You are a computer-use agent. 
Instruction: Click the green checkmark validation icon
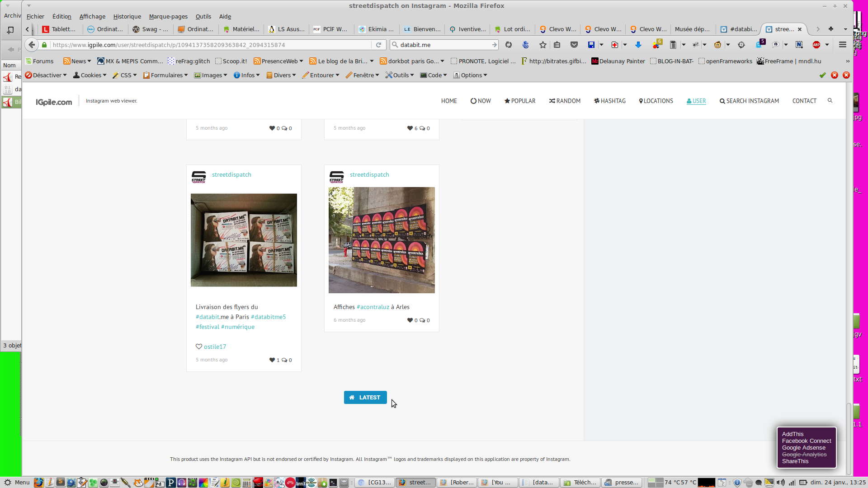[x=823, y=75]
